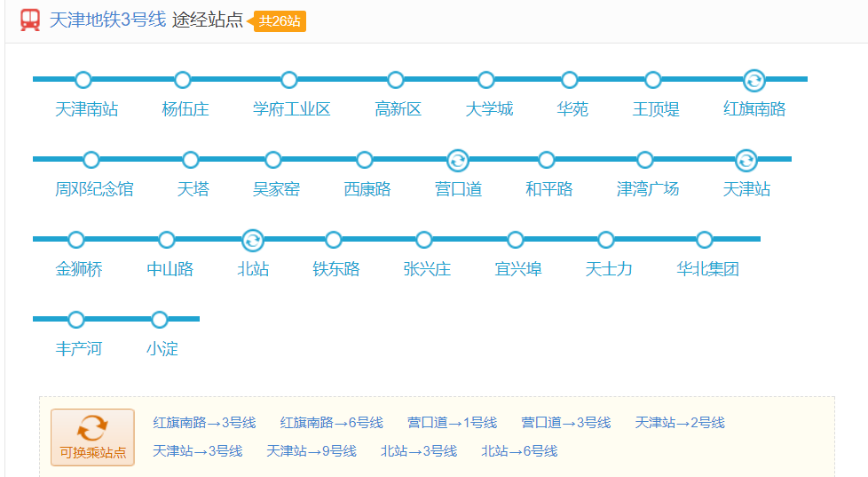Click the transfer icon above 红旗南路
The height and width of the screenshot is (477, 868).
click(754, 80)
